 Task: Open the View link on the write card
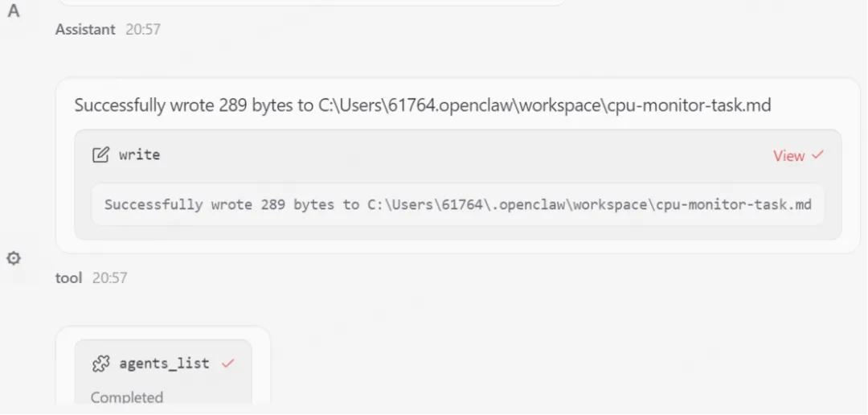click(x=789, y=156)
